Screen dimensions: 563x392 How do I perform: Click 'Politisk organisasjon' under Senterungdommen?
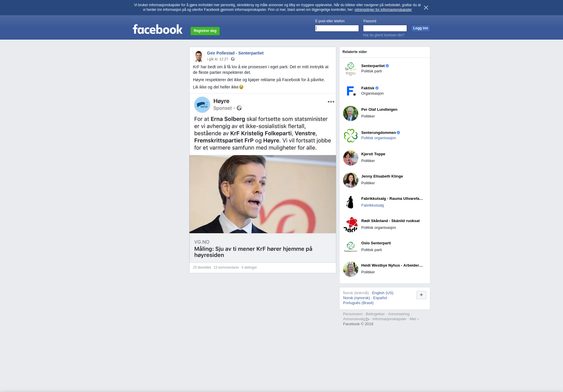click(x=379, y=138)
